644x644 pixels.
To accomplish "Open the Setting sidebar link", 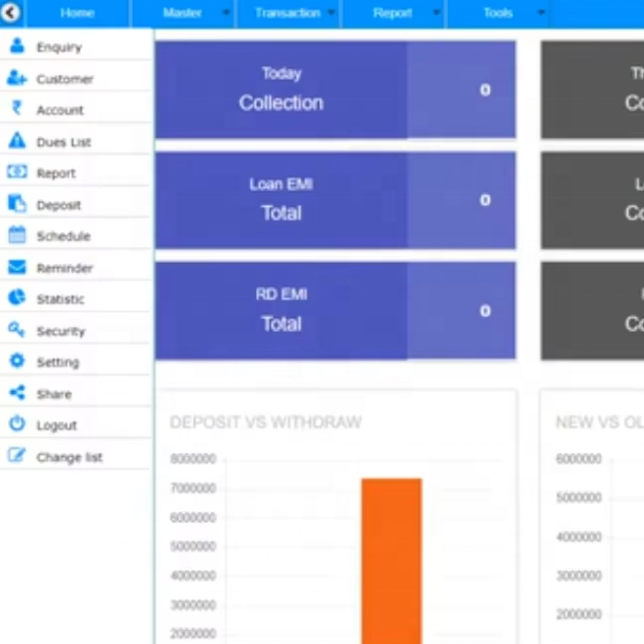I will 58,362.
